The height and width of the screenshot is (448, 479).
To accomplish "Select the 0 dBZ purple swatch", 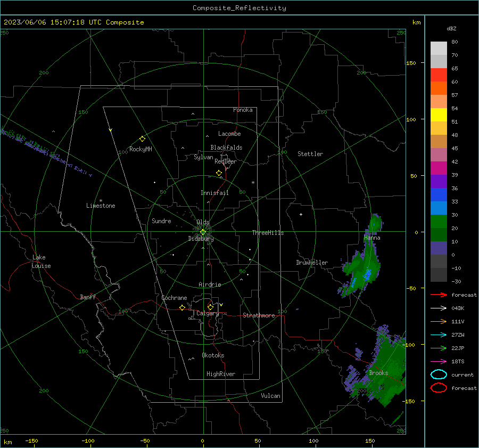I will click(x=439, y=248).
